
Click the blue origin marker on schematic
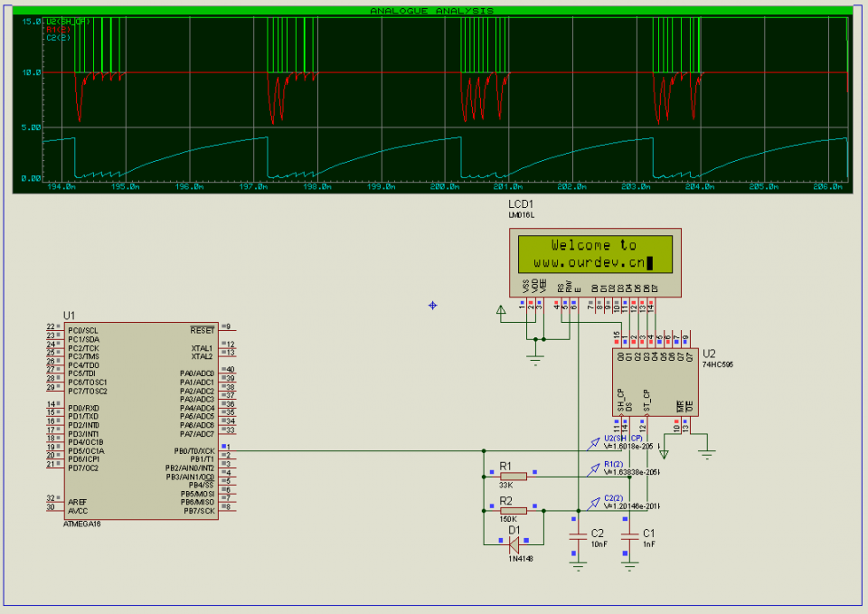[x=432, y=306]
